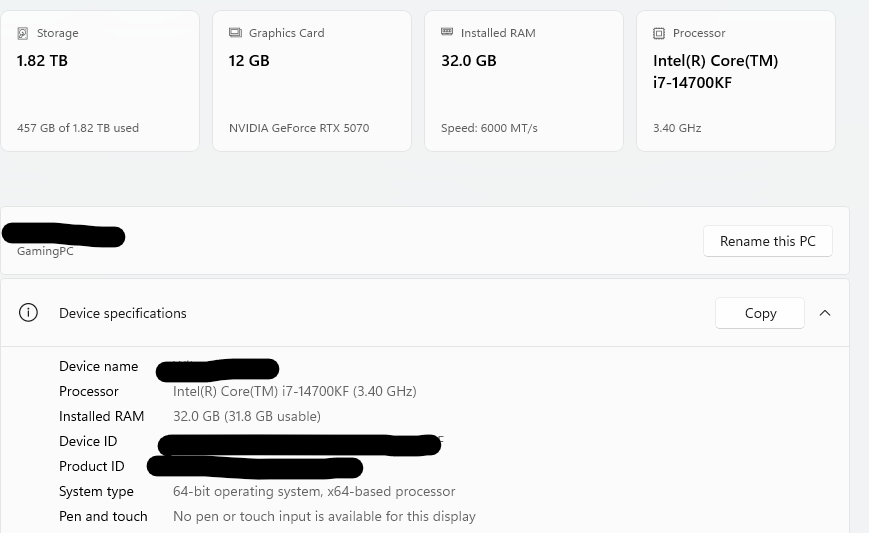Collapse the Device specifications section chevron
Viewport: 869px width, 533px height.
click(x=825, y=313)
